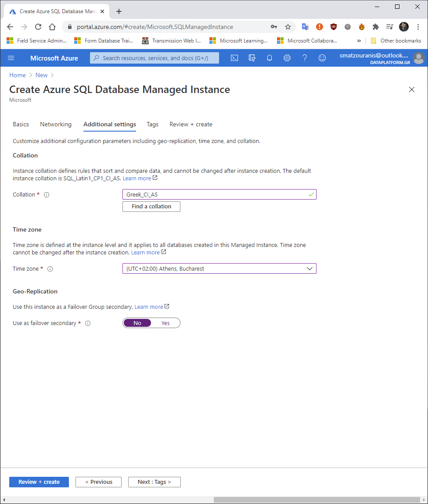Screen dimensions: 428x504
Task: Open the Azure portal hamburger menu
Action: coord(11,57)
